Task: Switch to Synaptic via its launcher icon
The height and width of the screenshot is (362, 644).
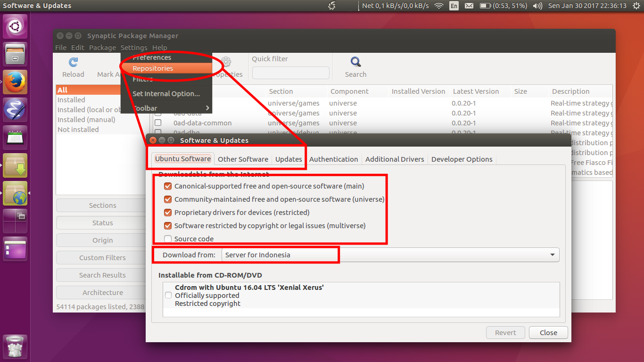Action: click(x=15, y=165)
